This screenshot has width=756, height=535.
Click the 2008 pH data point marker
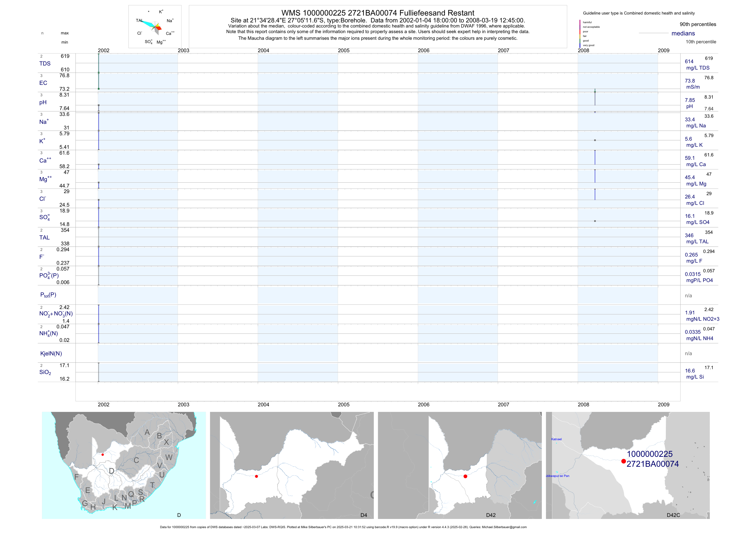(x=595, y=92)
